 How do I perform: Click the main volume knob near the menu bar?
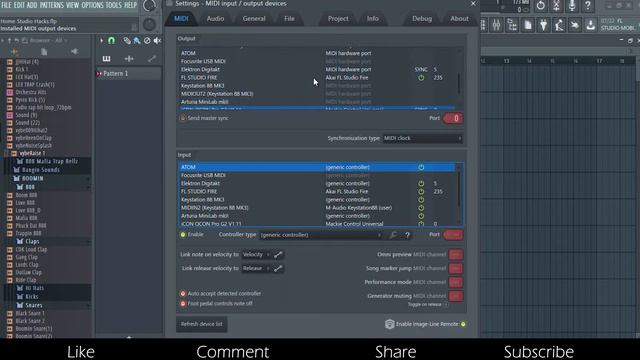(x=149, y=5)
